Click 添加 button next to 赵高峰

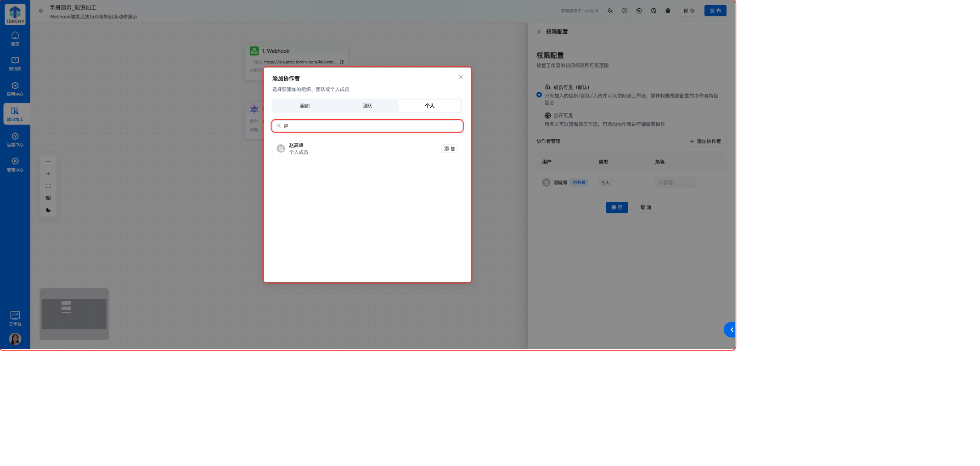(450, 149)
